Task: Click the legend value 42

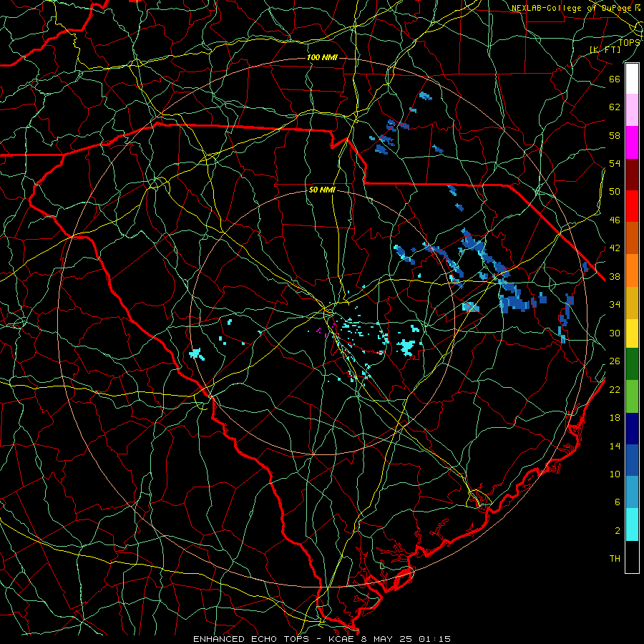Action: click(x=615, y=248)
